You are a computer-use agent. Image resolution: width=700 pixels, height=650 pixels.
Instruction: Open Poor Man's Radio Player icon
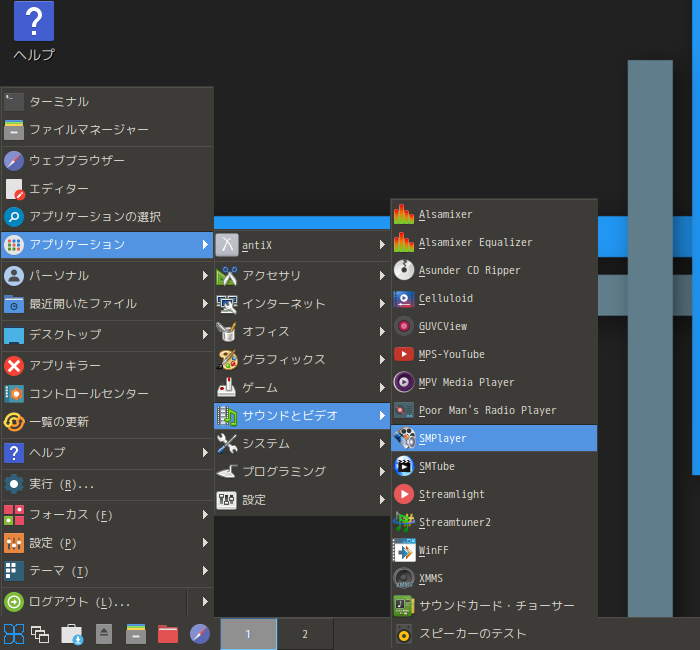404,410
